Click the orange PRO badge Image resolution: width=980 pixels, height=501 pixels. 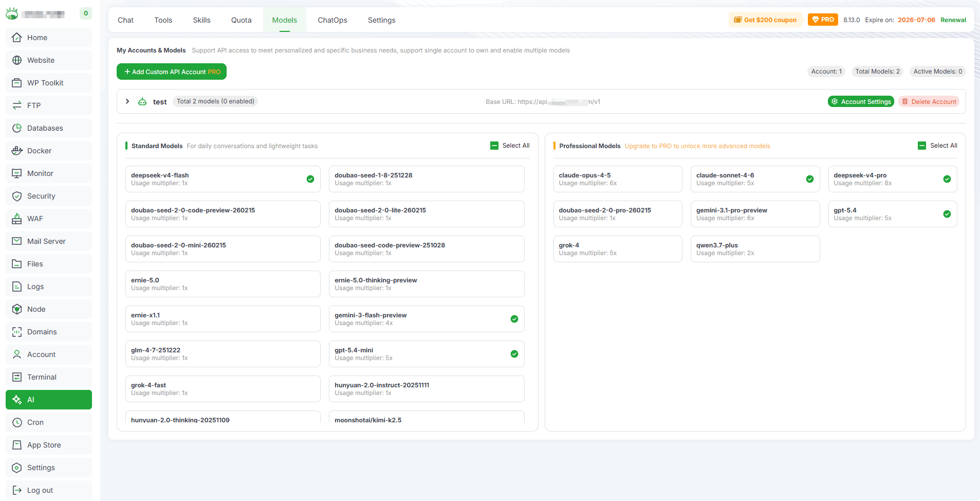tap(823, 20)
